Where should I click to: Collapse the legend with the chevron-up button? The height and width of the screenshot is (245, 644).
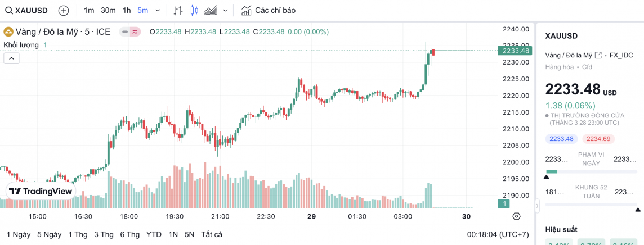(11, 58)
